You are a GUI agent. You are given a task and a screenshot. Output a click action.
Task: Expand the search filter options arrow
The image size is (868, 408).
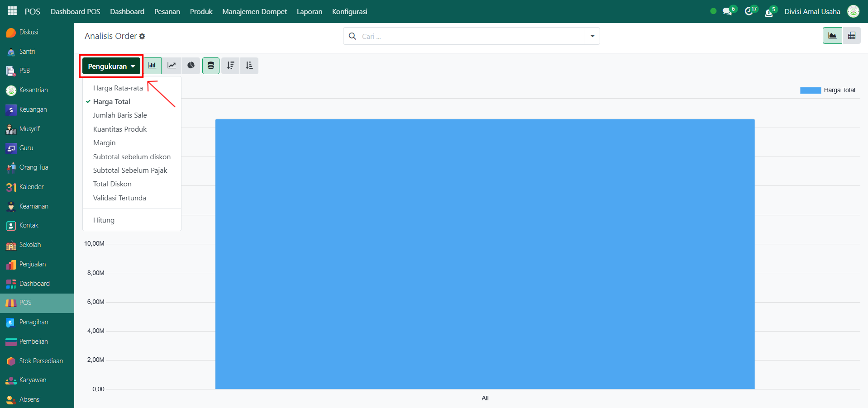592,36
